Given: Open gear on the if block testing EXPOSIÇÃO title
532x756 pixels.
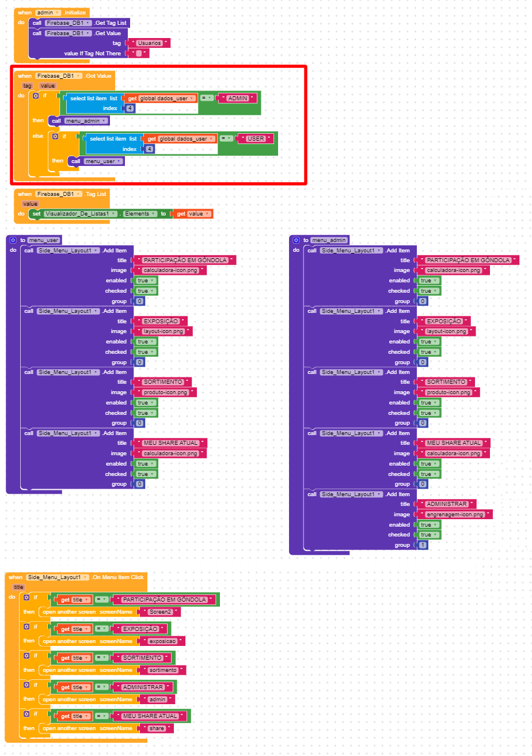Looking at the screenshot, I should tap(26, 626).
